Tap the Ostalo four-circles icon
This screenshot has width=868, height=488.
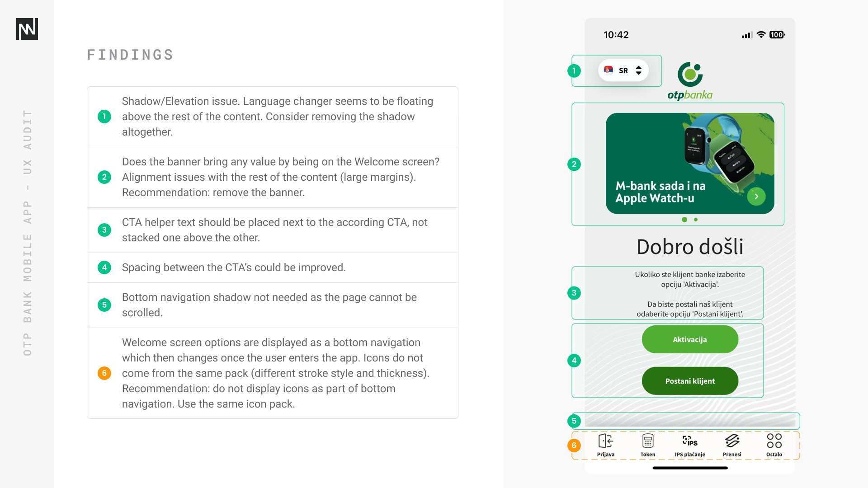tap(774, 441)
